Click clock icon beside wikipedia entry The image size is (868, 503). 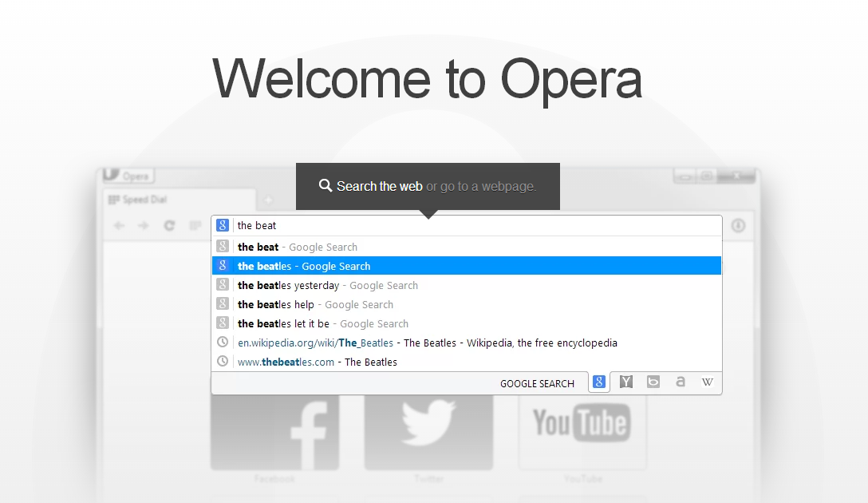click(x=223, y=343)
